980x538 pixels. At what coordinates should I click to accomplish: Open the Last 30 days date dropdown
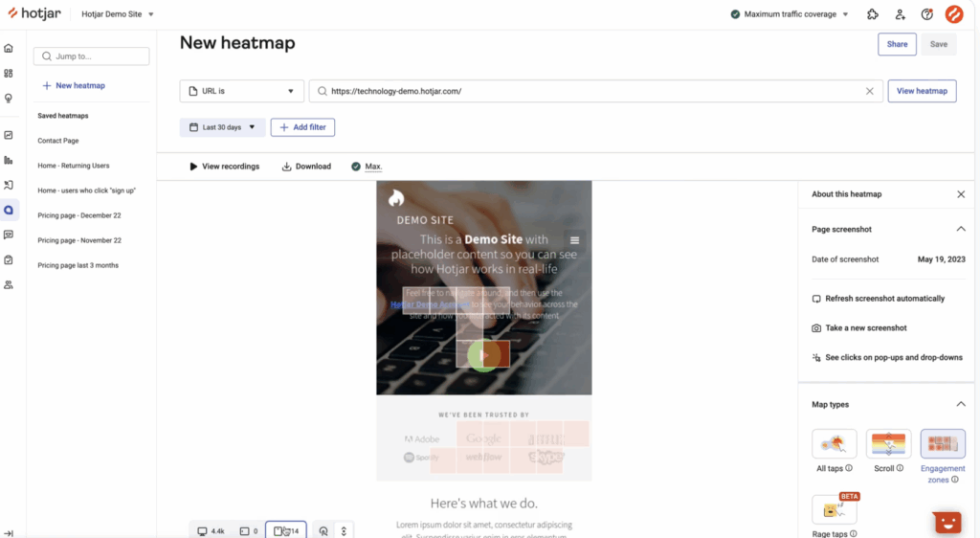point(222,127)
